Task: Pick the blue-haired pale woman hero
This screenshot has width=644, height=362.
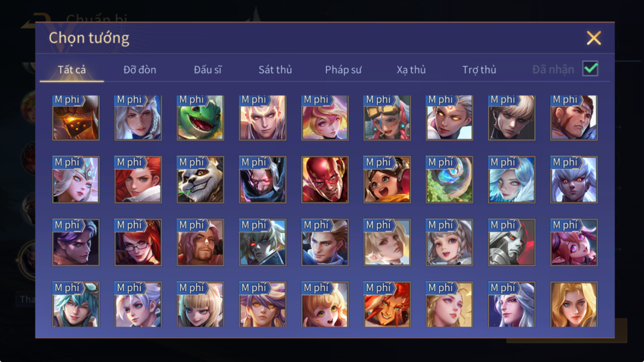Action: point(512,180)
